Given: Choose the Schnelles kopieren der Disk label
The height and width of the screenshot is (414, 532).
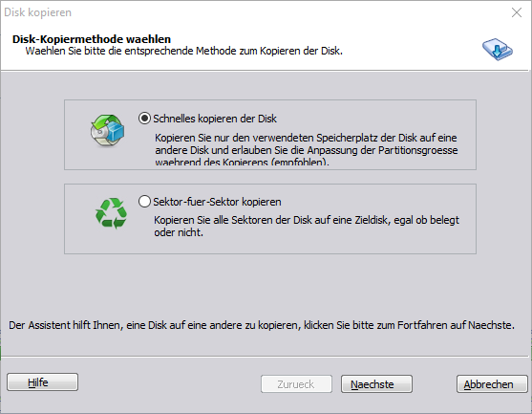Looking at the screenshot, I should coord(215,119).
